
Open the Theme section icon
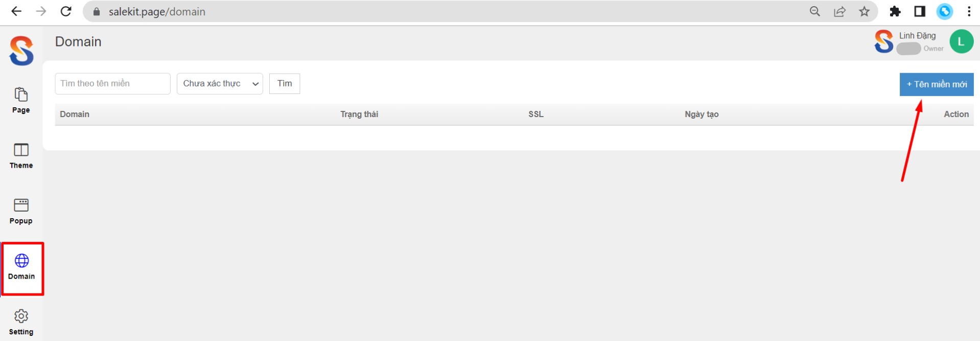(x=21, y=150)
